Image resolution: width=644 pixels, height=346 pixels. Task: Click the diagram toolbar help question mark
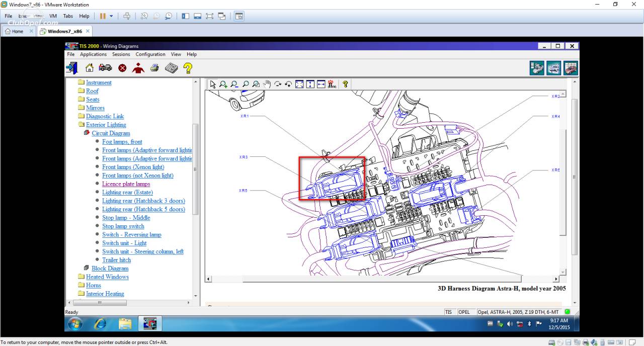tap(346, 84)
